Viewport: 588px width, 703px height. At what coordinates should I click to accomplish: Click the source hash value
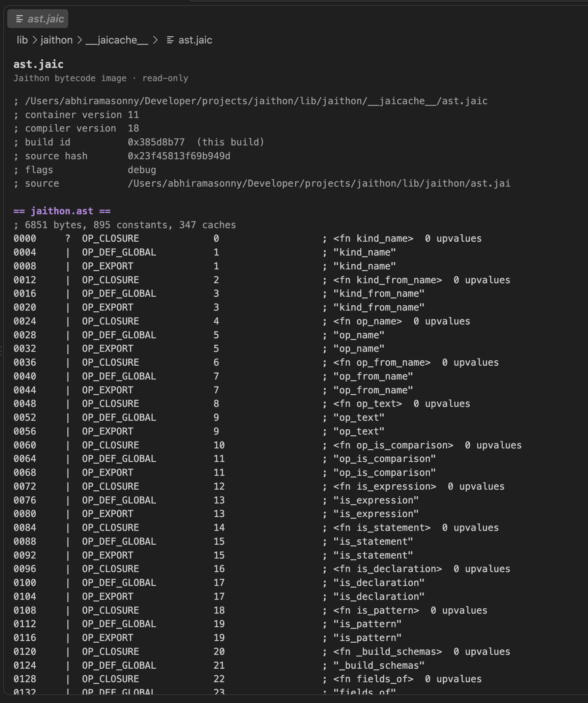(x=179, y=156)
